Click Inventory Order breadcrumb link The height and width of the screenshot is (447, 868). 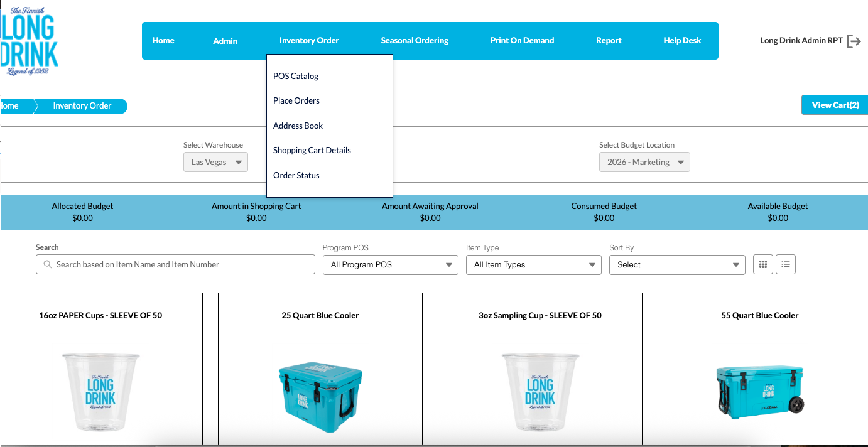(82, 106)
